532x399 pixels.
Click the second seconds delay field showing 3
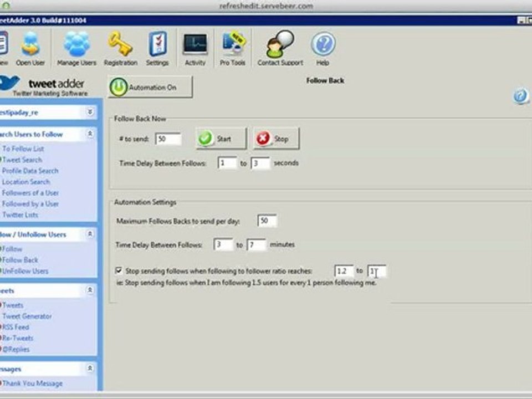tap(260, 163)
